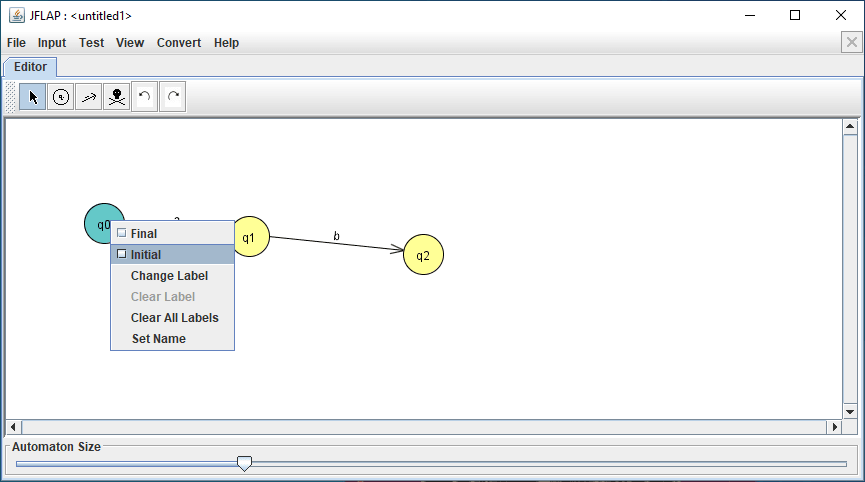Screen dimensions: 865x482
Task: Minimize the JFLAP window
Action: click(x=750, y=15)
